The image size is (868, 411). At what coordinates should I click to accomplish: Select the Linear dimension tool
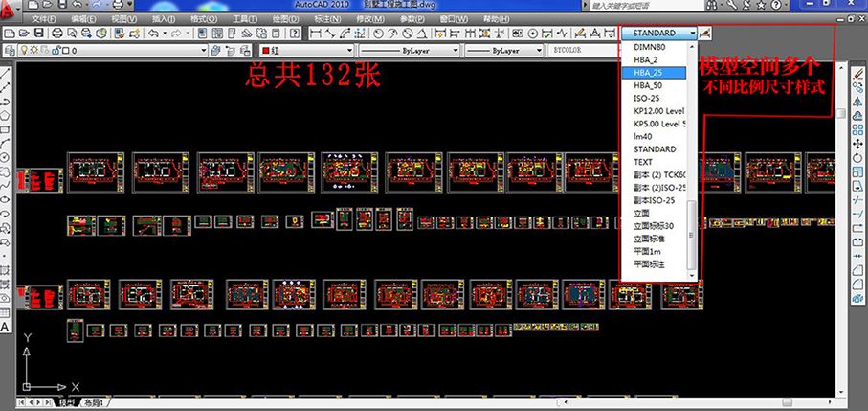[x=316, y=34]
